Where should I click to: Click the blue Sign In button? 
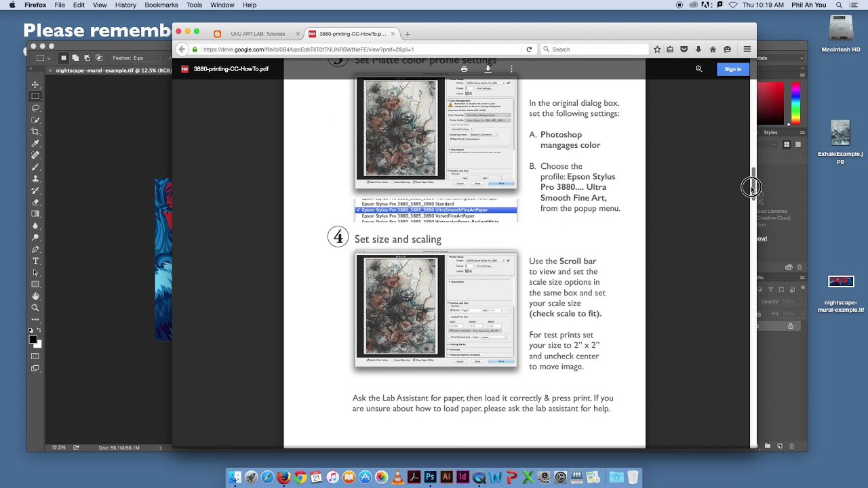pos(733,69)
